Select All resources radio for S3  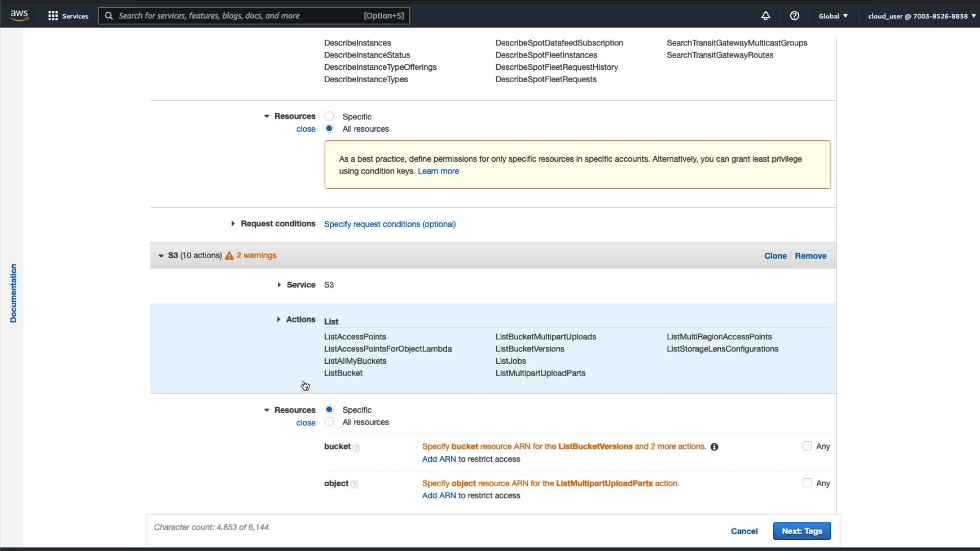pos(329,422)
